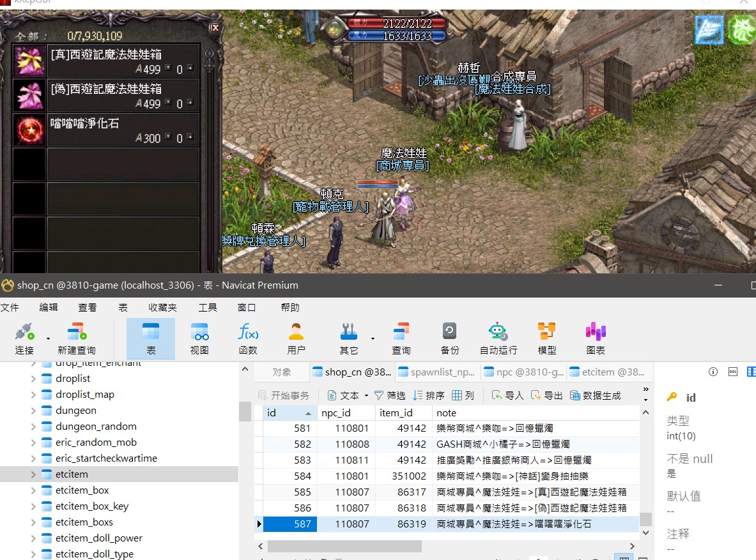This screenshot has height=560, width=756.
Task: Switch to the spawnlist_np... tab
Action: coord(437,372)
